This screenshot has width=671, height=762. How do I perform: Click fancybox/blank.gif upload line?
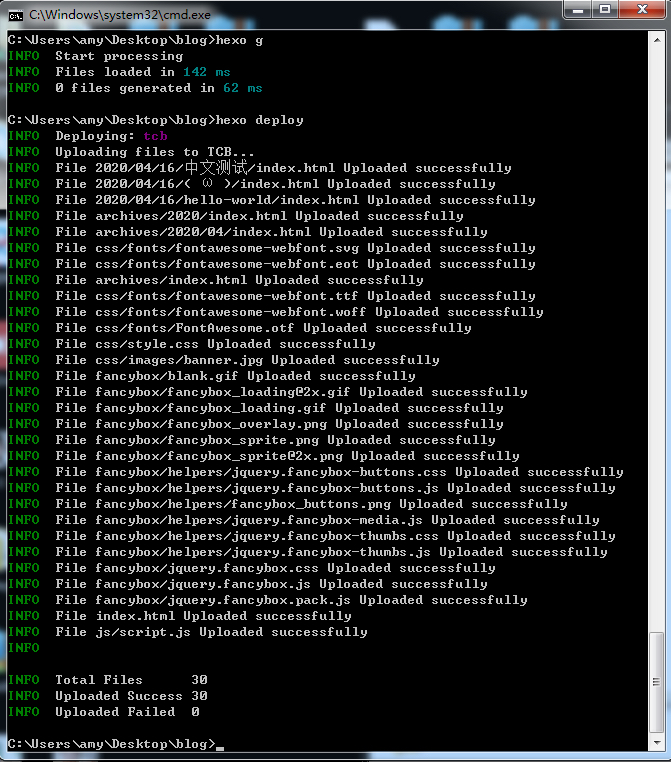211,377
